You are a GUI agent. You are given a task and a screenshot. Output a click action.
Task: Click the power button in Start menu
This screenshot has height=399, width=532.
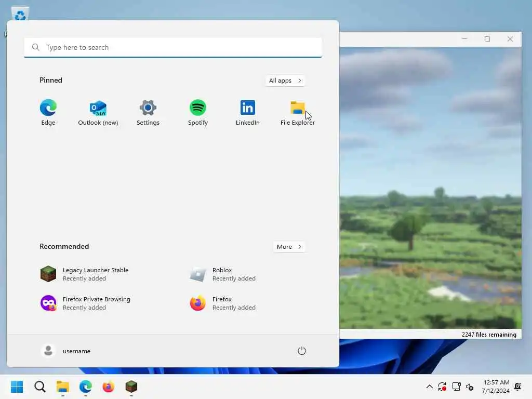tap(302, 351)
